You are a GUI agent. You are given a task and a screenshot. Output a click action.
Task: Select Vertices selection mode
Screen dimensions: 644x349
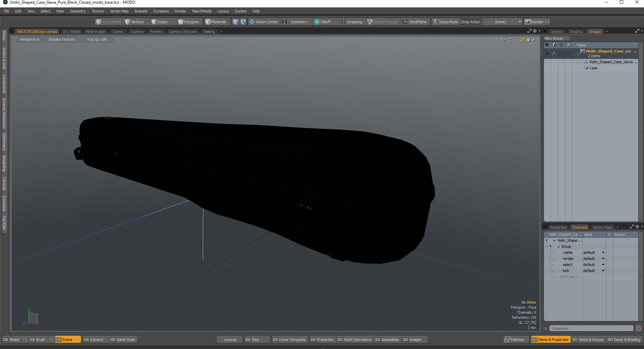[x=134, y=22]
